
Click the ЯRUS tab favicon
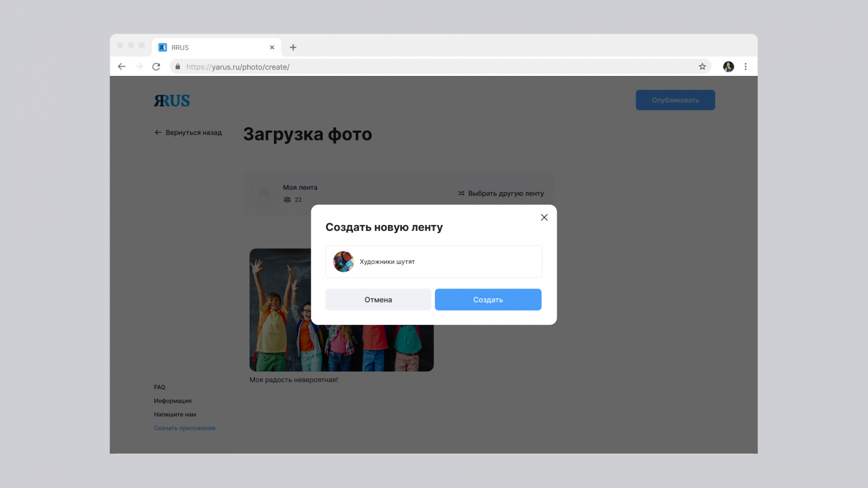162,47
